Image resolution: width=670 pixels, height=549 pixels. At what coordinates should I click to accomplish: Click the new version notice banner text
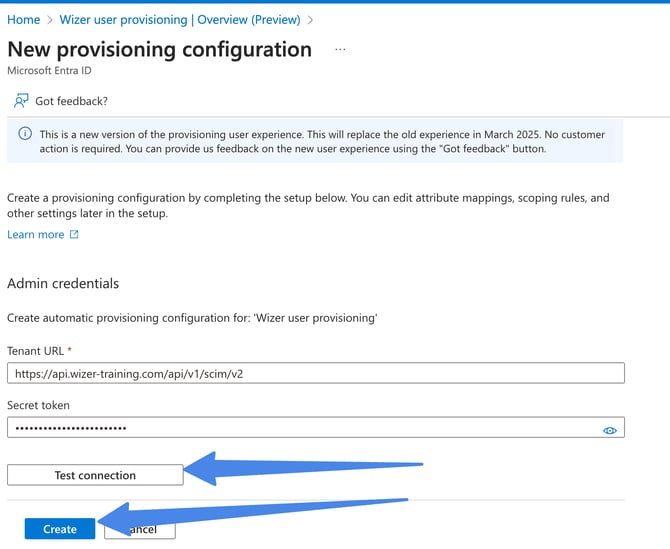tap(320, 141)
